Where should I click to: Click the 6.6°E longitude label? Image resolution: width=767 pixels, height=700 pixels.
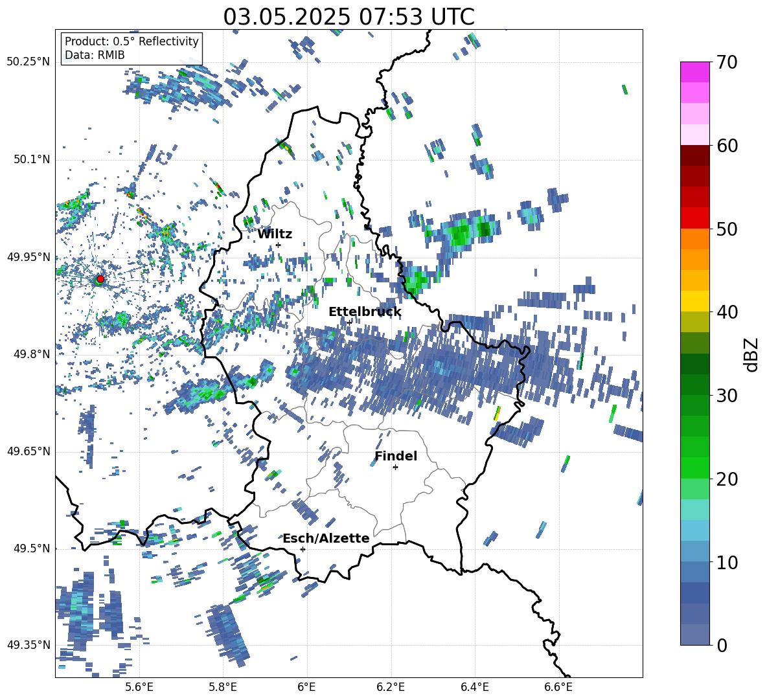coord(558,687)
